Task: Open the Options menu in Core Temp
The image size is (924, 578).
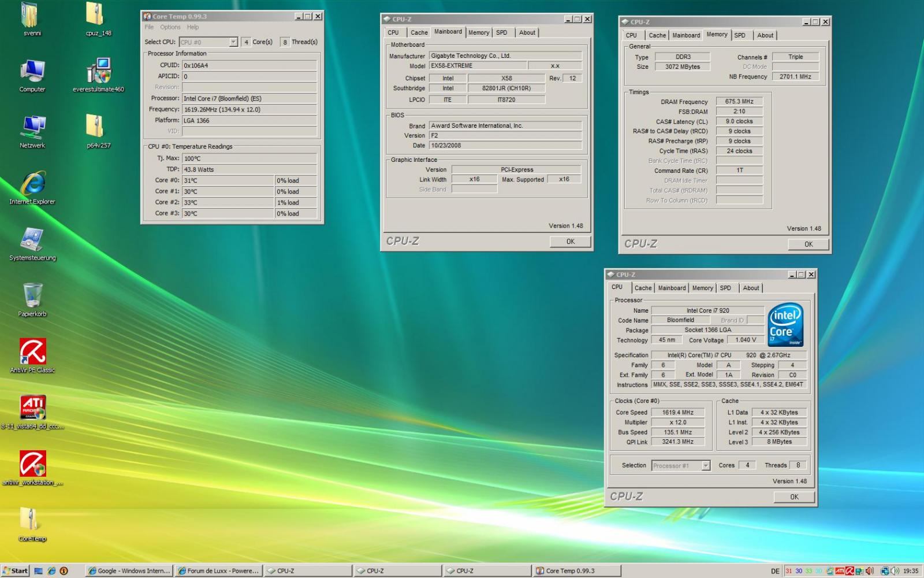Action: (x=170, y=27)
